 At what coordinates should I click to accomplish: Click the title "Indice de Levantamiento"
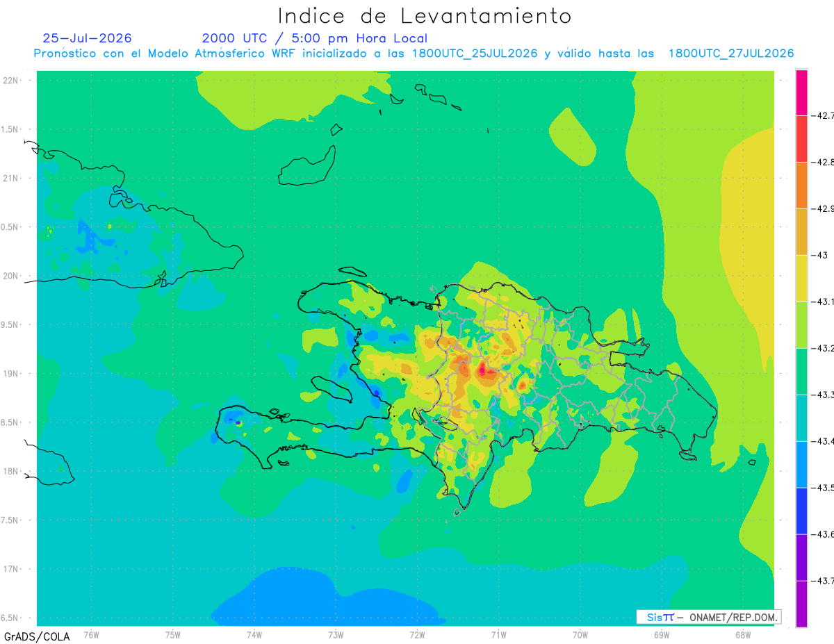point(425,15)
